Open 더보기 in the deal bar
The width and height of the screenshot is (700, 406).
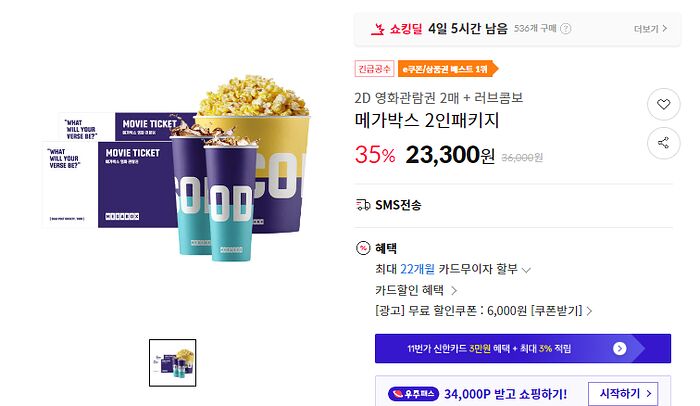[x=650, y=29]
